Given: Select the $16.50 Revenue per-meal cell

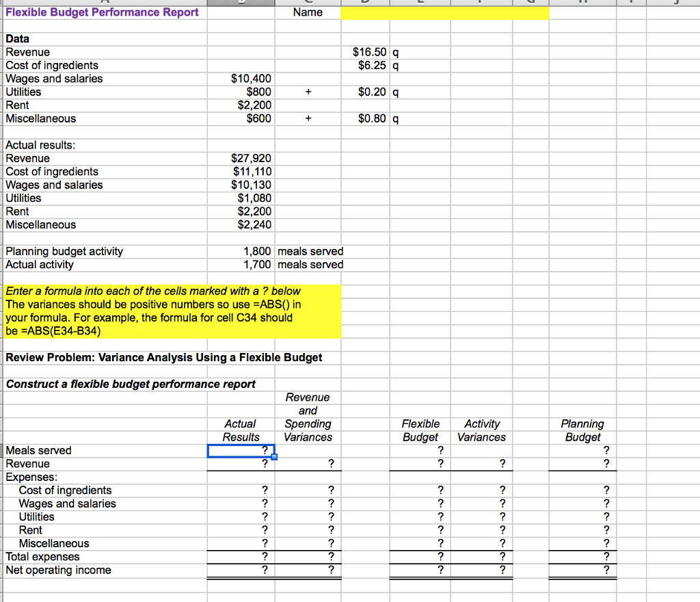Looking at the screenshot, I should 366,52.
